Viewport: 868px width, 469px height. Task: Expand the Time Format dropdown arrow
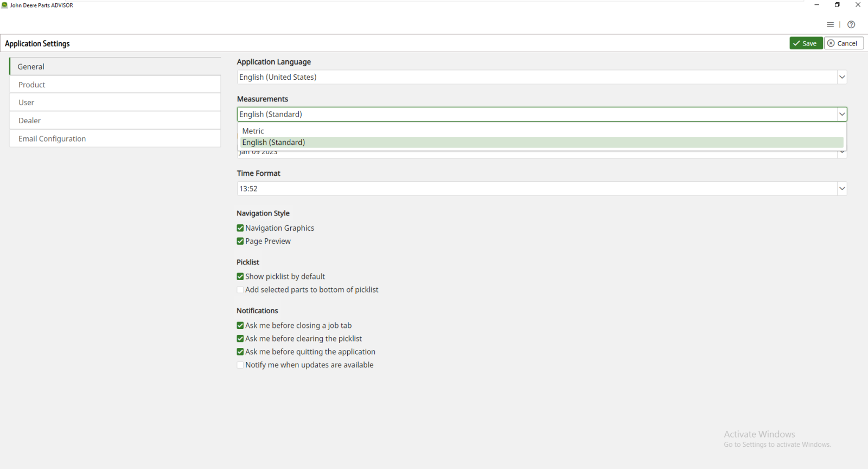click(842, 188)
